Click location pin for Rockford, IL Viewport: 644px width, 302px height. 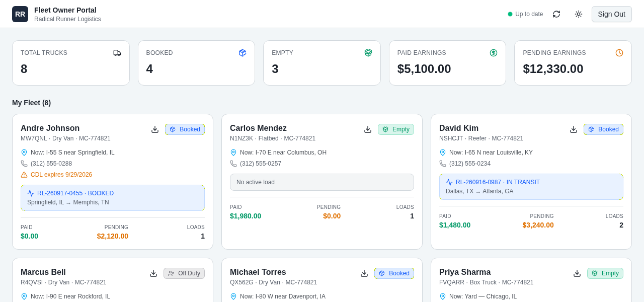coord(24,296)
